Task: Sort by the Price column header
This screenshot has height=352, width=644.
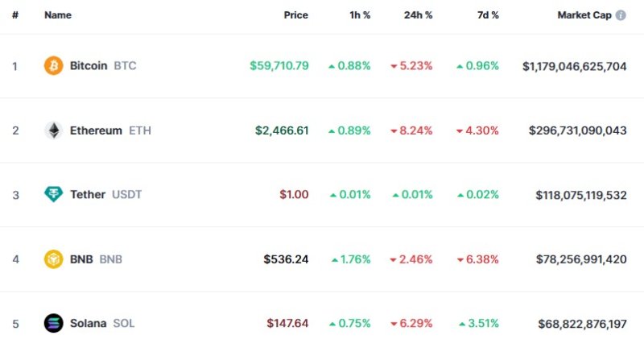Action: click(295, 15)
